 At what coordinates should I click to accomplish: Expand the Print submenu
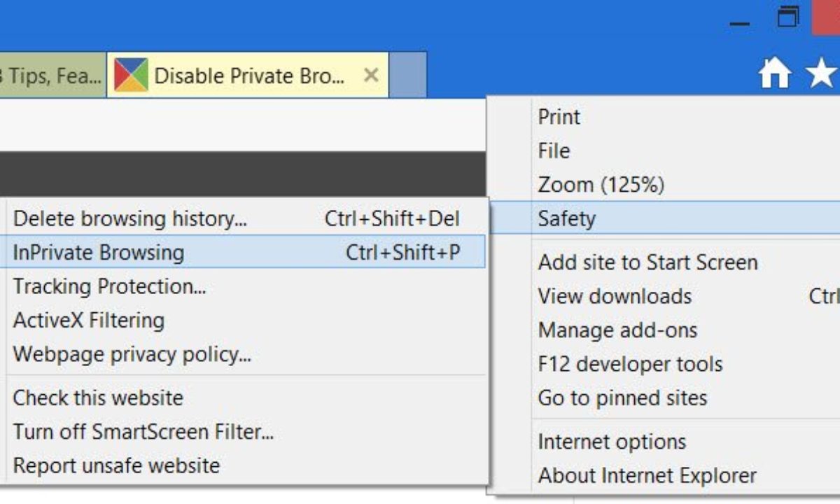(559, 116)
